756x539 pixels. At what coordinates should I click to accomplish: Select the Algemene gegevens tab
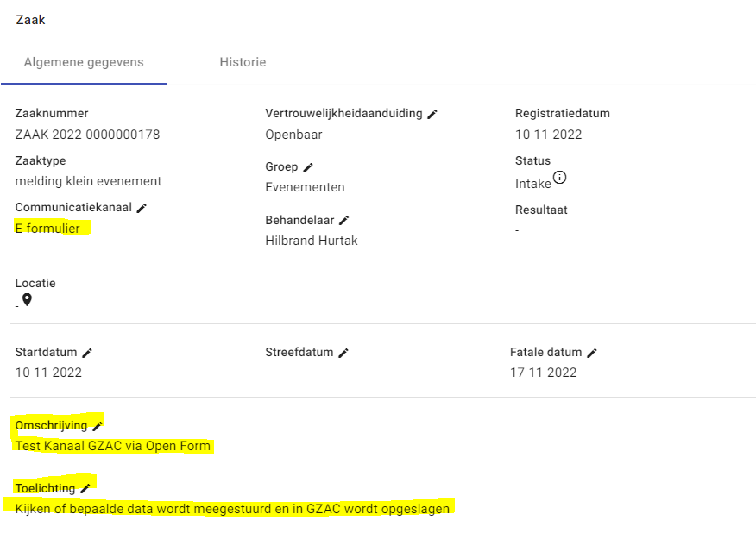[x=83, y=62]
